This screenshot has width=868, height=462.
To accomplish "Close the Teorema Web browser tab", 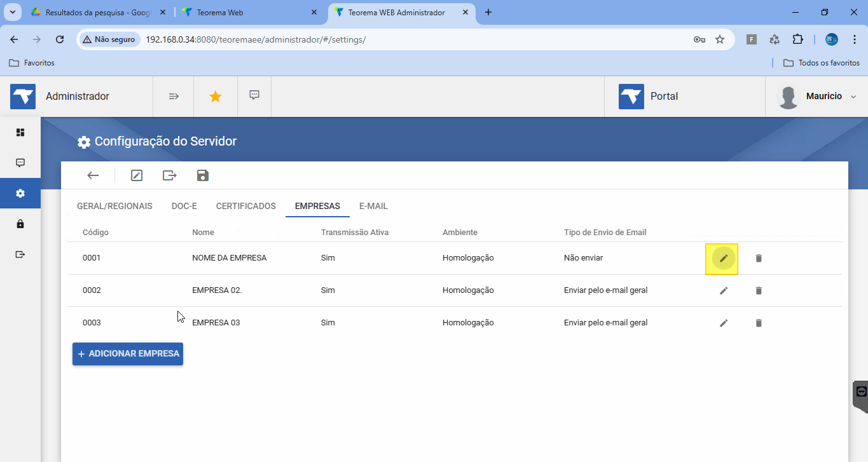I will point(314,12).
